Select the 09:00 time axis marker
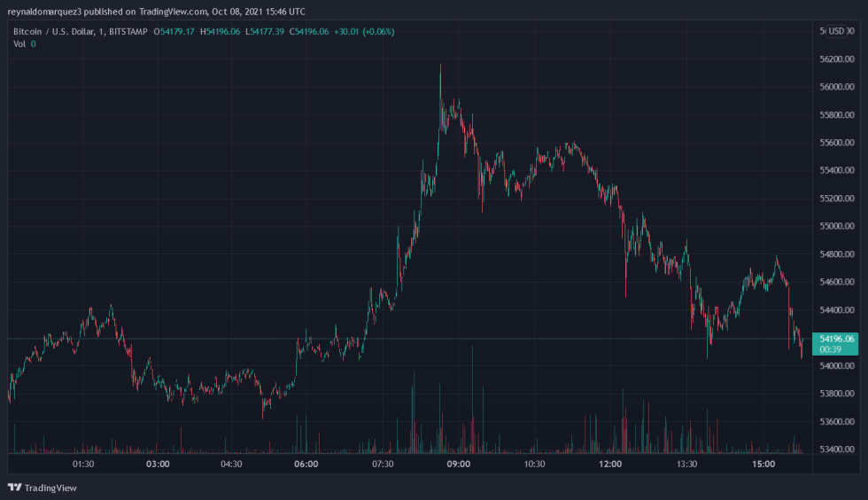The height and width of the screenshot is (500, 868). 459,464
